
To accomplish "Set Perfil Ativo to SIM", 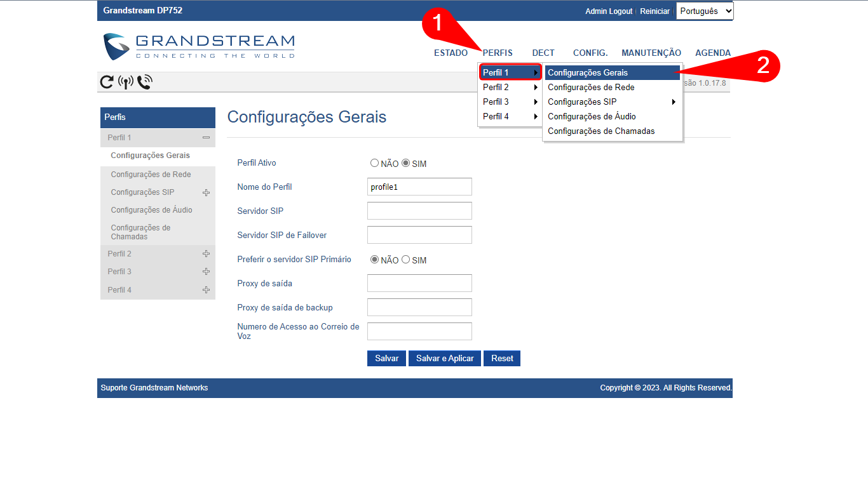I will click(406, 163).
